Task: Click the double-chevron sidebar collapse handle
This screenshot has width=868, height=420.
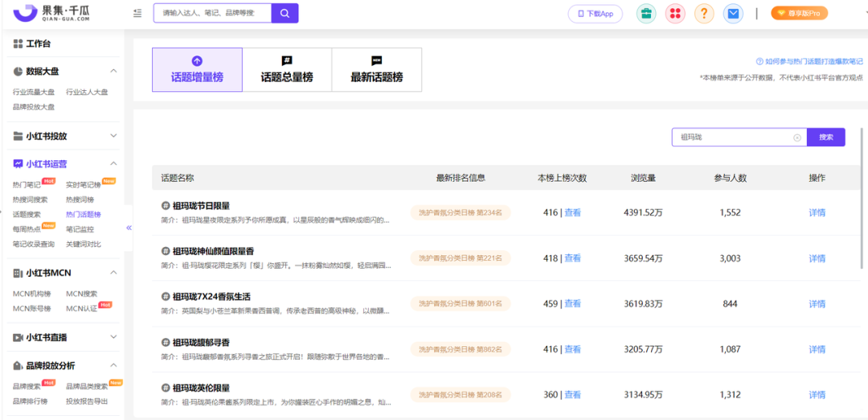Action: [129, 228]
